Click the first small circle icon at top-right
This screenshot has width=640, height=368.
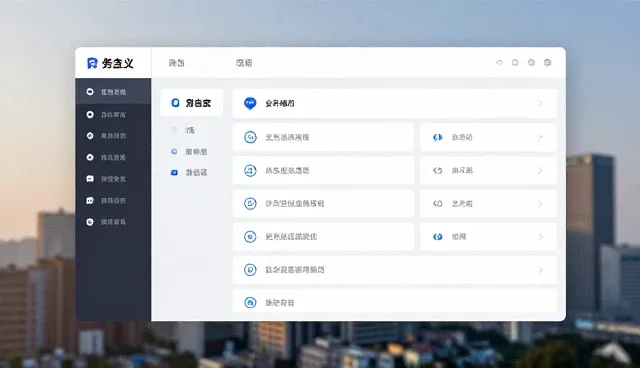click(499, 62)
